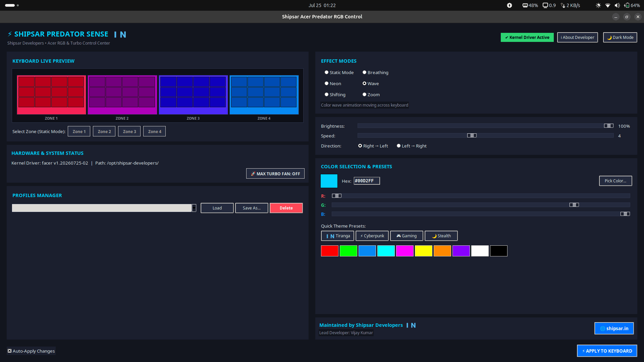The width and height of the screenshot is (644, 362).
Task: Click the G channel slider handle
Action: [x=574, y=205]
